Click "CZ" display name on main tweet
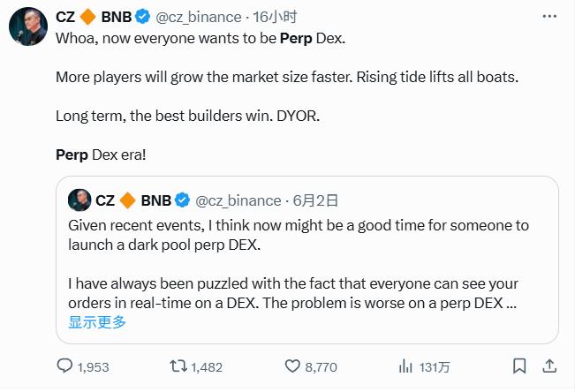 tap(66, 15)
